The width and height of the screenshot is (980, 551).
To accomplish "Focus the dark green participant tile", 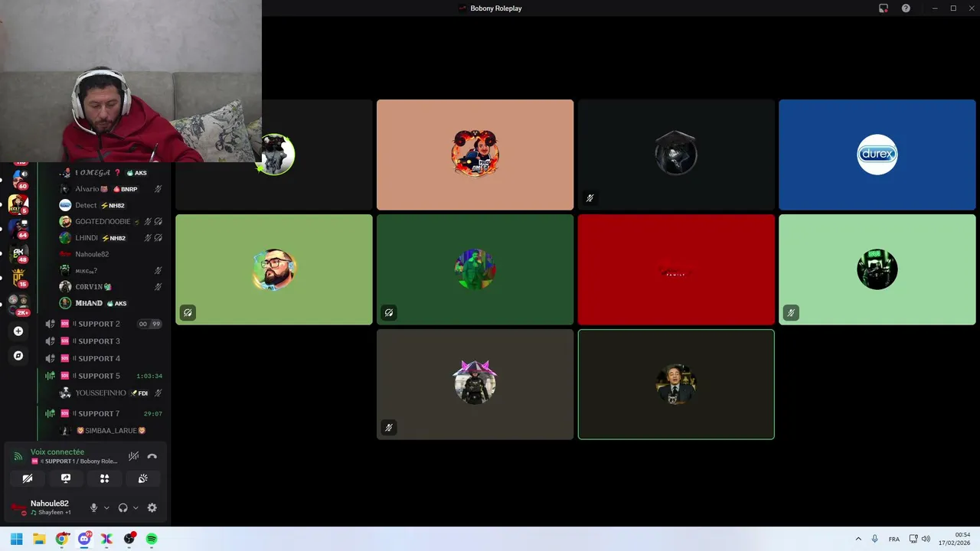I will pyautogui.click(x=475, y=269).
